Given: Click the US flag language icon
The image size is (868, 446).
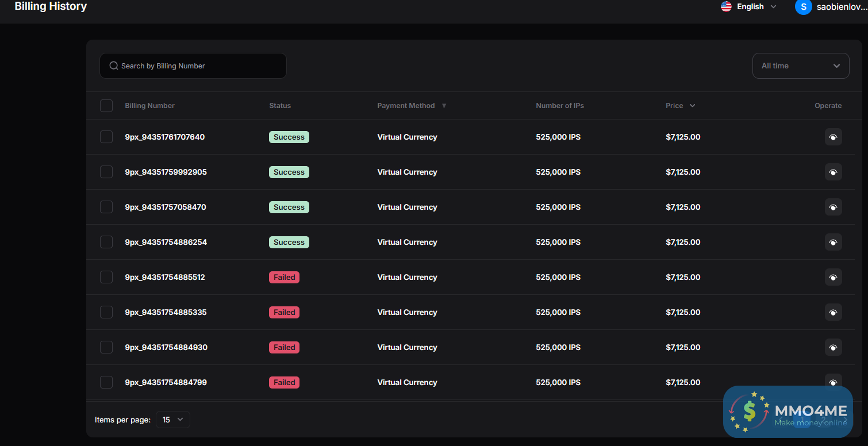Looking at the screenshot, I should coord(726,7).
